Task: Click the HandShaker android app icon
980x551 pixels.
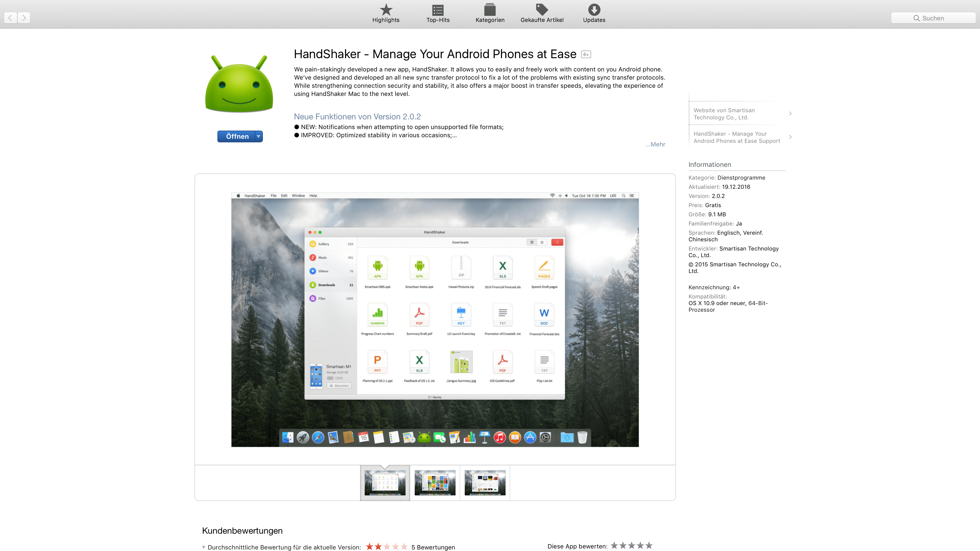Action: pyautogui.click(x=239, y=84)
